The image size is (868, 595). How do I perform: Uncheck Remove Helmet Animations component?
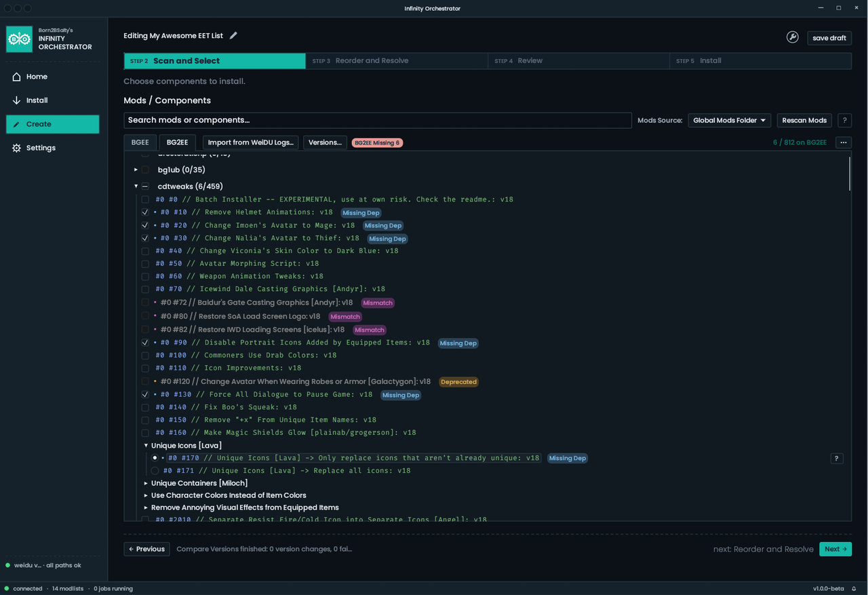[x=145, y=212]
